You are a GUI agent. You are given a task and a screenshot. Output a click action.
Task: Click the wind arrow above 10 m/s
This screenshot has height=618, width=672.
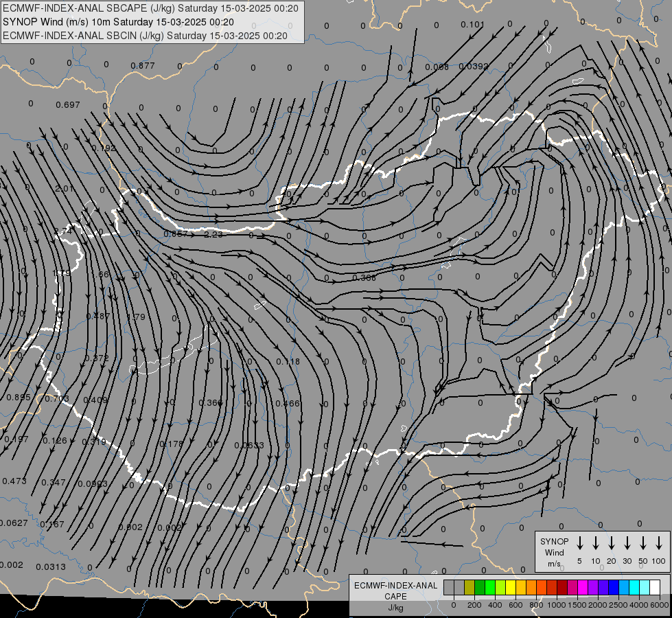point(595,543)
